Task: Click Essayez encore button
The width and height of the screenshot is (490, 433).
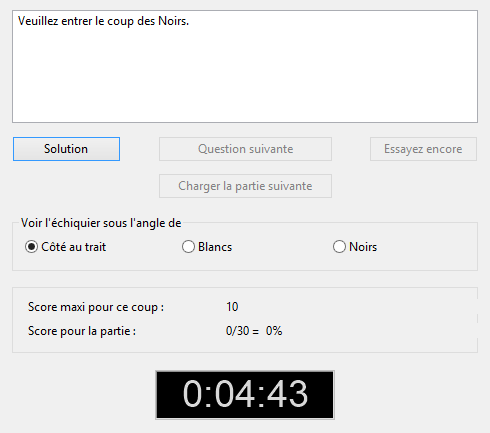Action: (x=423, y=149)
